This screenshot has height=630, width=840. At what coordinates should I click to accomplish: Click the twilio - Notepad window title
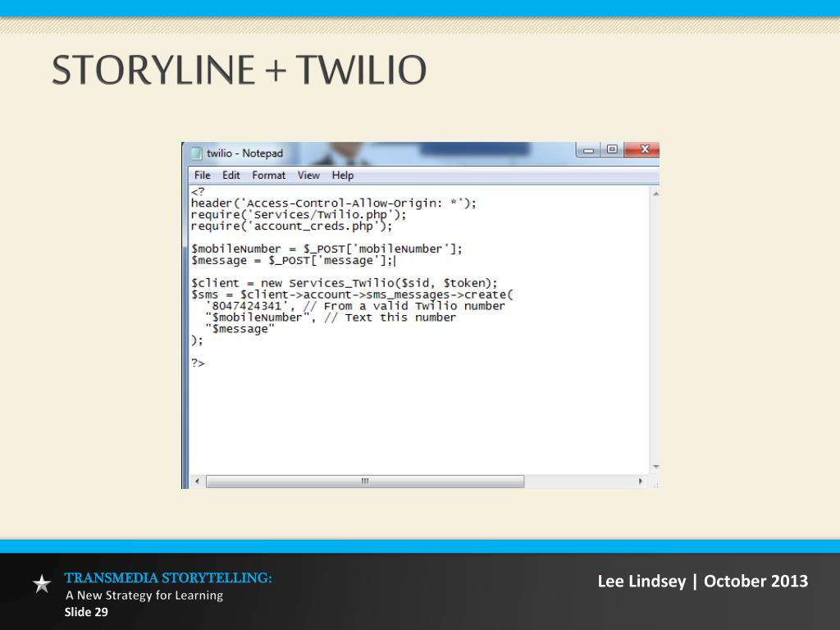point(244,153)
